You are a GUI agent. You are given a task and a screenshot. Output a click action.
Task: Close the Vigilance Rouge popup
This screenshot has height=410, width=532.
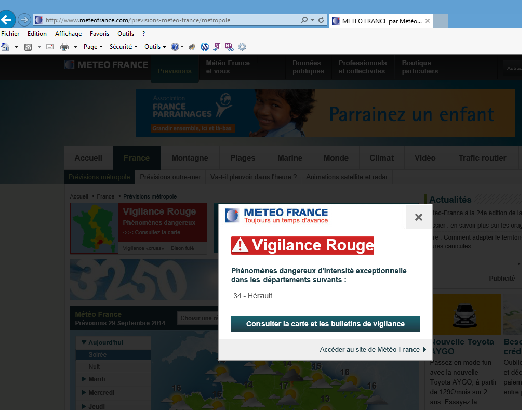tap(418, 217)
